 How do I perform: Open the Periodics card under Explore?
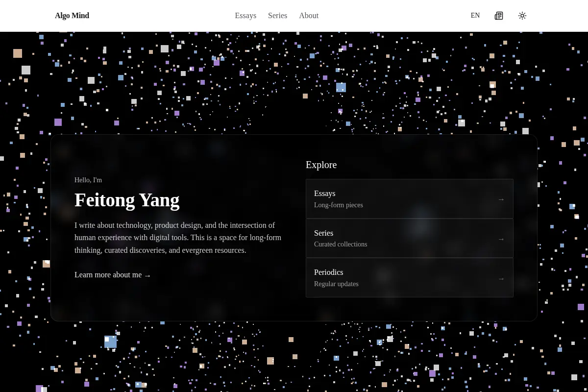[x=410, y=278]
